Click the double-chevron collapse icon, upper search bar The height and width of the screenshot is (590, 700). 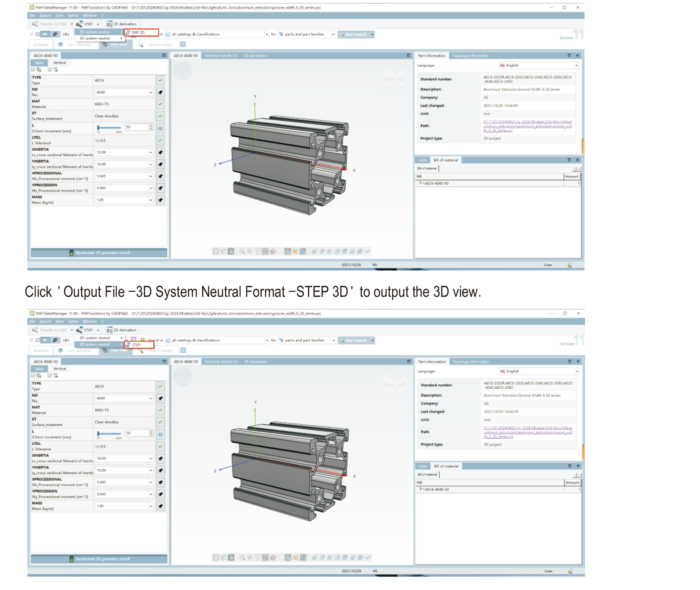point(31,34)
